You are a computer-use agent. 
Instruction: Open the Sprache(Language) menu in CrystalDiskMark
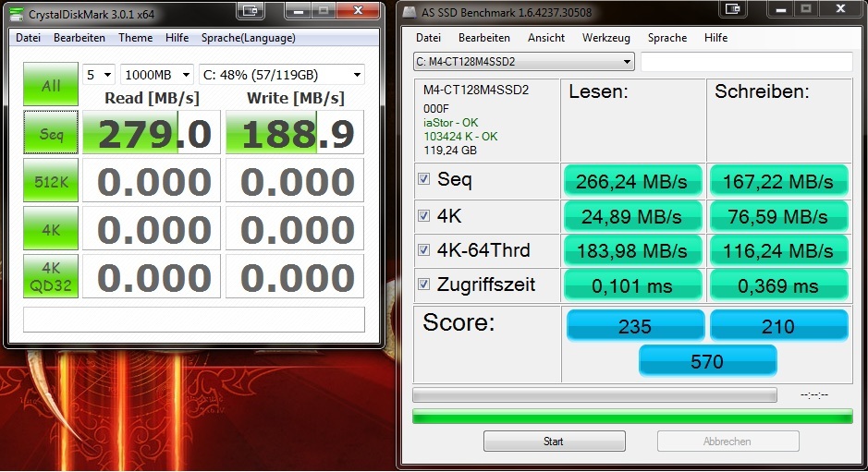(x=248, y=38)
